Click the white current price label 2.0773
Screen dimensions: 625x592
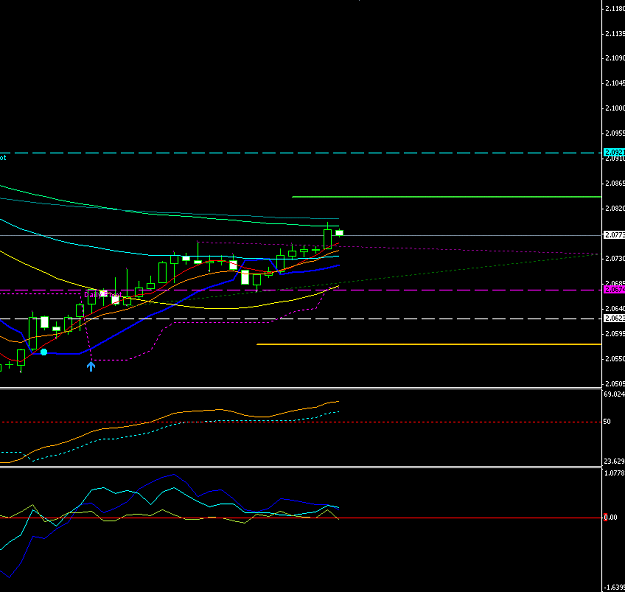614,235
